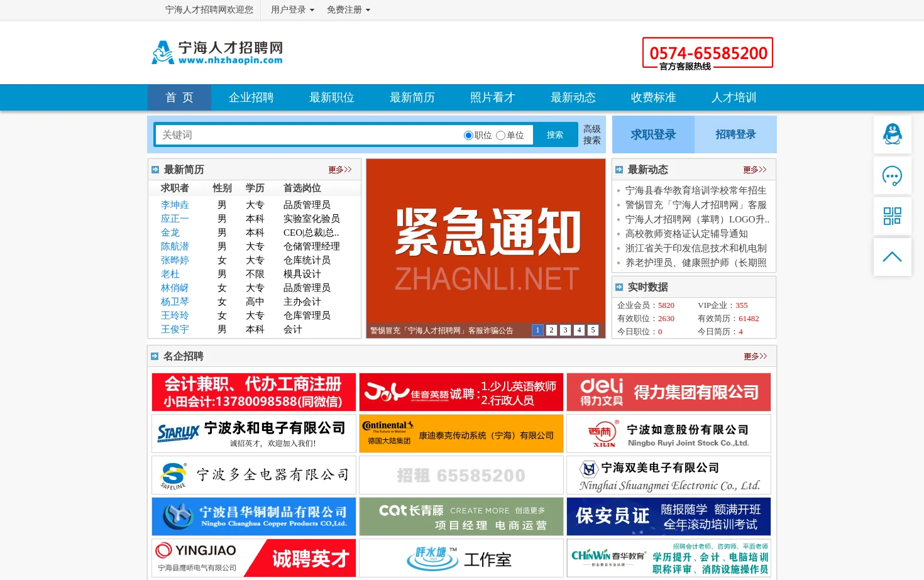The height and width of the screenshot is (580, 924).
Task: Click the 搜索 search button
Action: point(555,135)
